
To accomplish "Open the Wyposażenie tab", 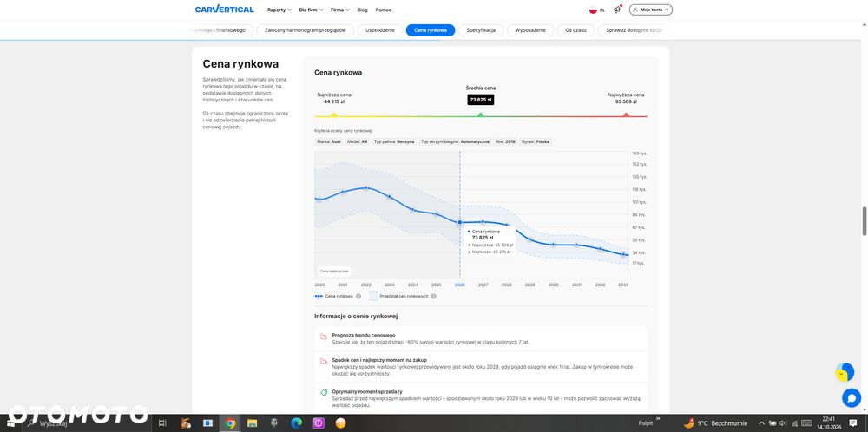I will [530, 30].
